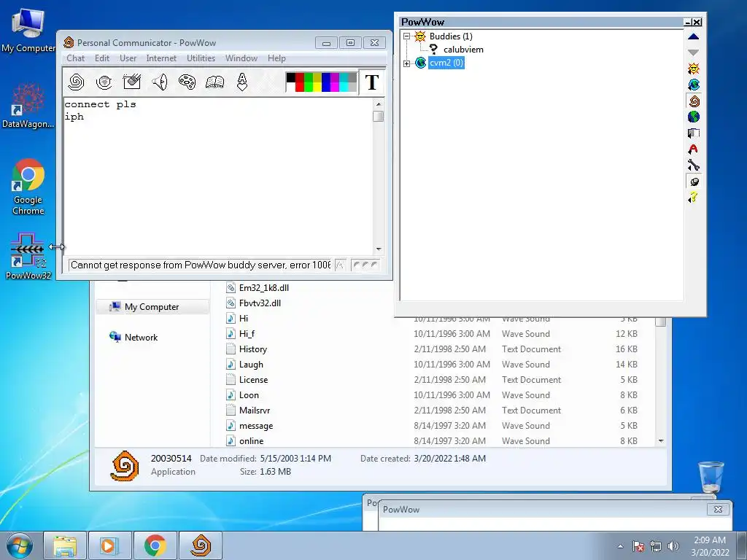Select the Mailsrvr text document
747x560 pixels.
255,410
